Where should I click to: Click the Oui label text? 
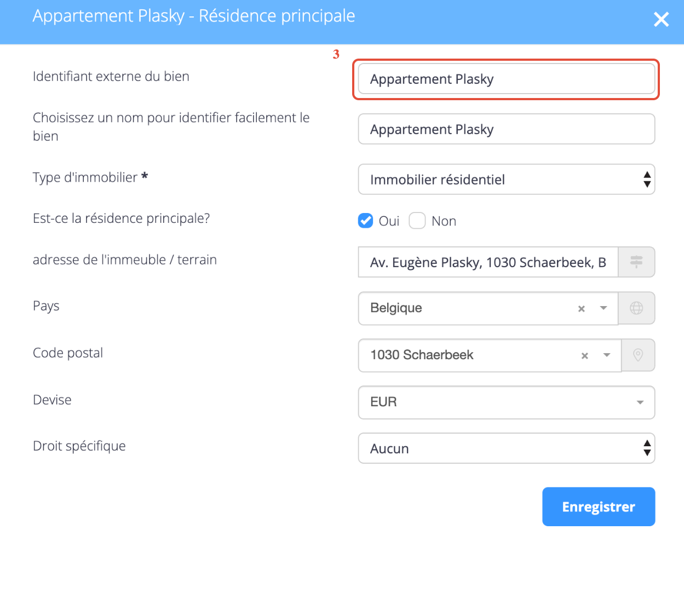389,221
